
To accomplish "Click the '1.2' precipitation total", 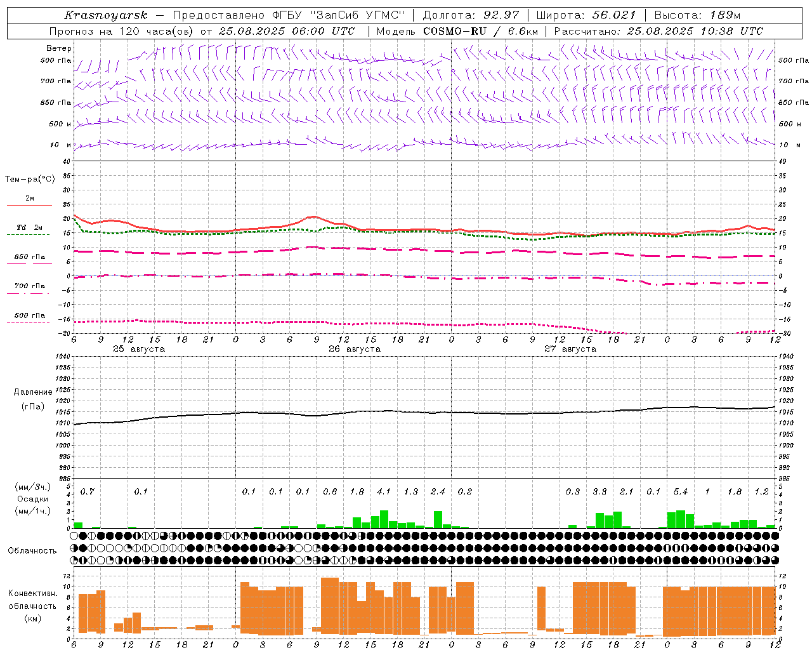I will click(761, 492).
